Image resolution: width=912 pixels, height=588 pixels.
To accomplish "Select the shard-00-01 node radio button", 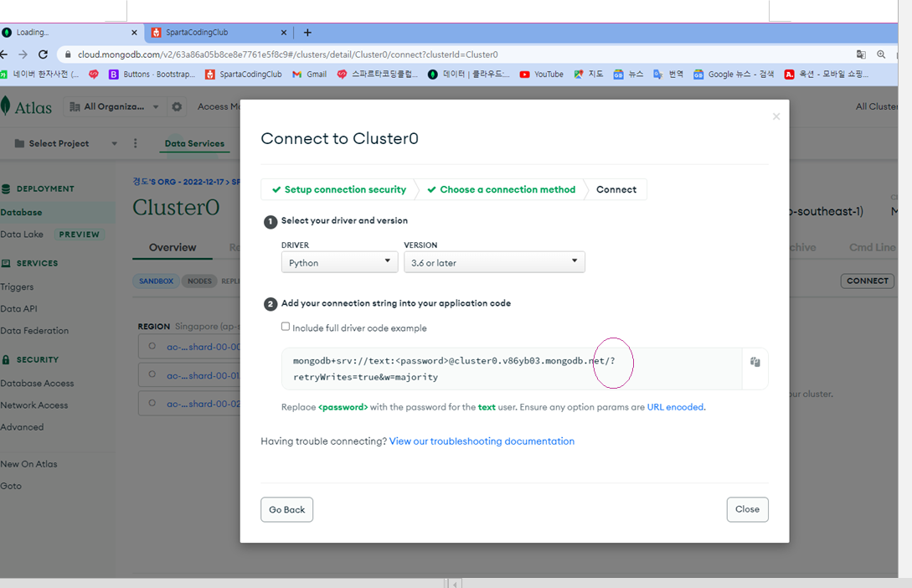I will coord(152,374).
